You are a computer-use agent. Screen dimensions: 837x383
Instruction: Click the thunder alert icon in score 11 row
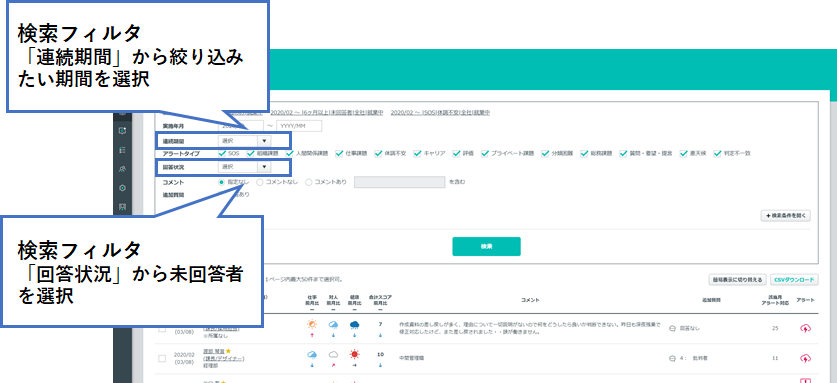(806, 358)
